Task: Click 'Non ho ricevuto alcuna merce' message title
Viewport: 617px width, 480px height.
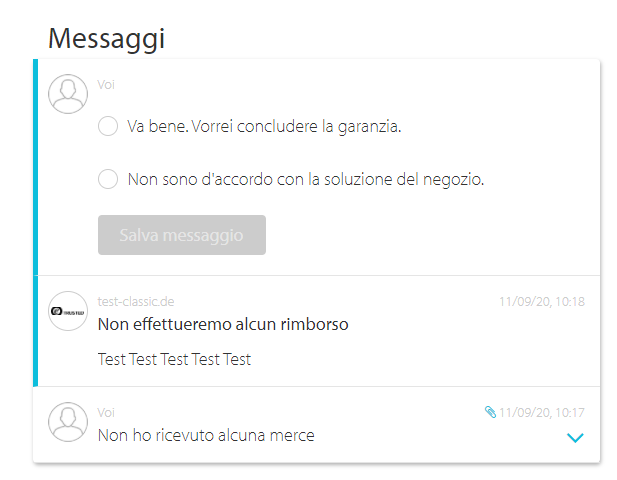Action: [206, 436]
